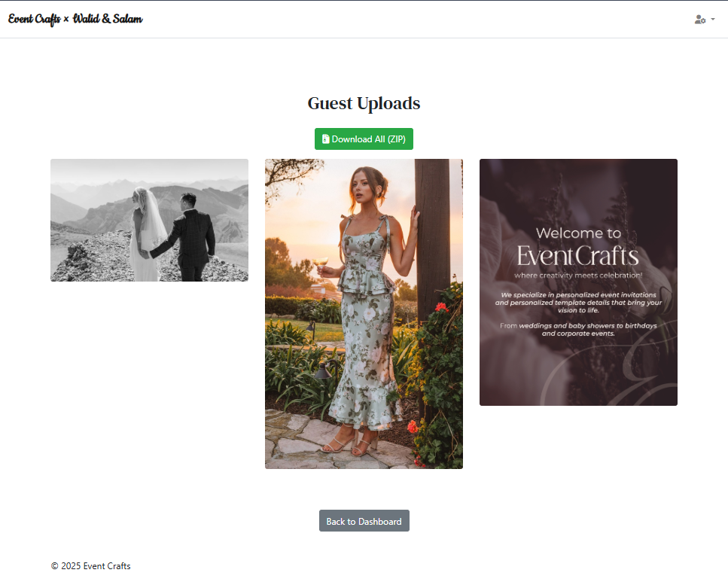Click the small document icon beside Download All
The width and height of the screenshot is (728, 588).
click(x=326, y=138)
